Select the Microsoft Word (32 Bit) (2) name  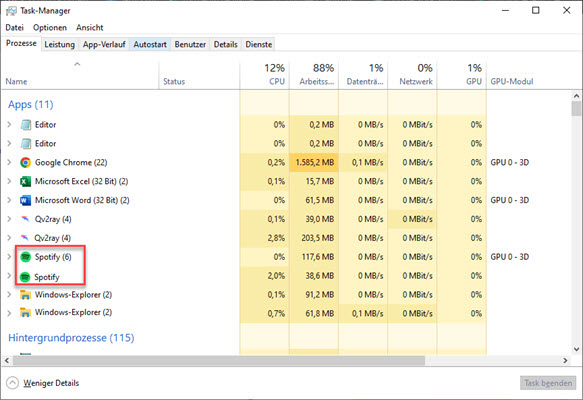click(82, 200)
